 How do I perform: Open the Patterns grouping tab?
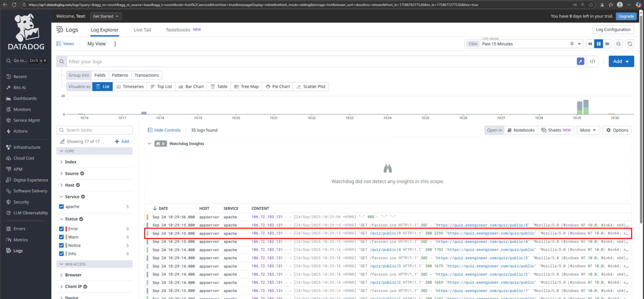(120, 75)
